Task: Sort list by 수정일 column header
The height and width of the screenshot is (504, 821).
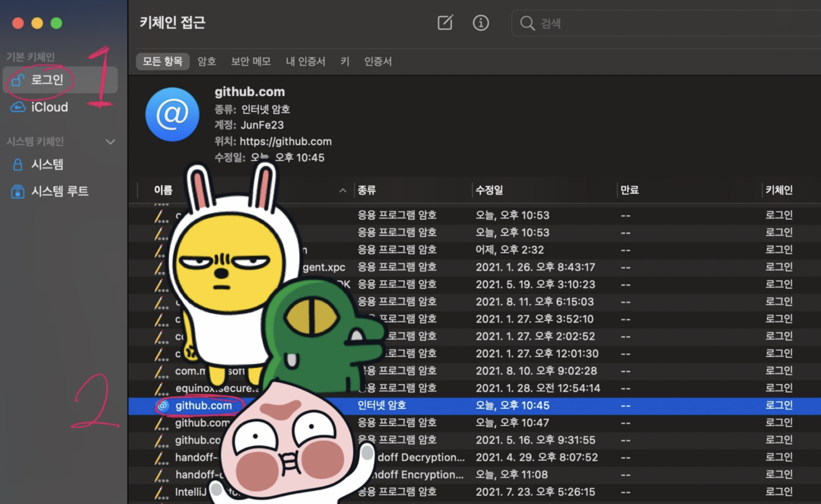Action: click(x=489, y=190)
